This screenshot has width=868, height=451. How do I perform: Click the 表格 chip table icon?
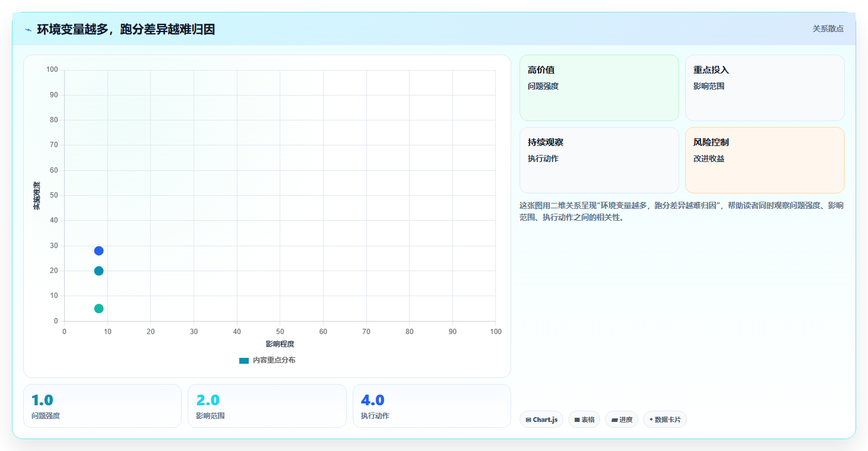tap(577, 420)
